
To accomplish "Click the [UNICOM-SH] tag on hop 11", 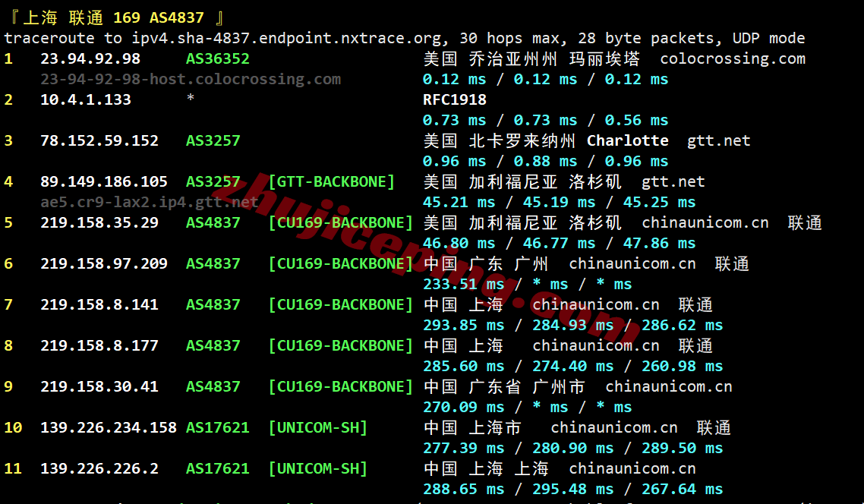I will pos(318,469).
